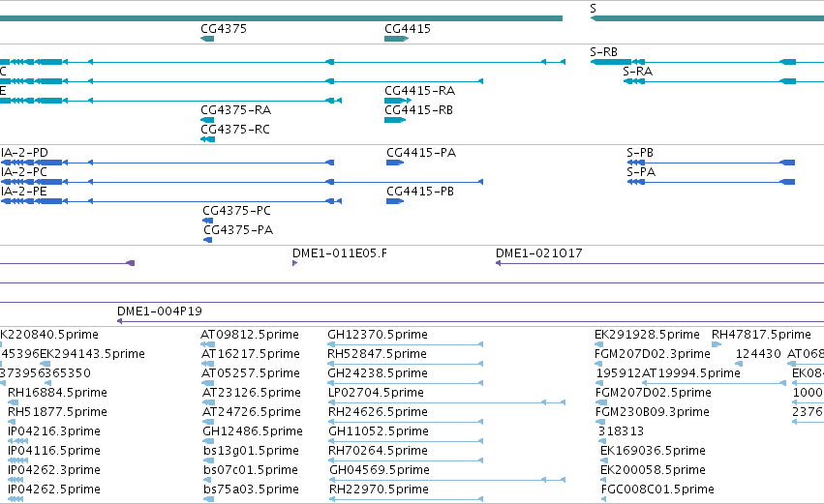Select EST FGM207D02.3prime
This screenshot has width=824, height=504.
pyautogui.click(x=653, y=354)
